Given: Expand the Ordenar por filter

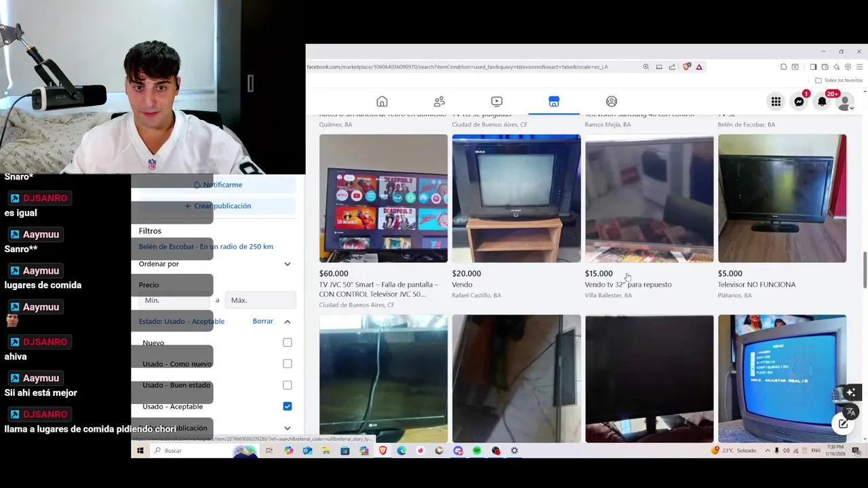Looking at the screenshot, I should (x=216, y=264).
